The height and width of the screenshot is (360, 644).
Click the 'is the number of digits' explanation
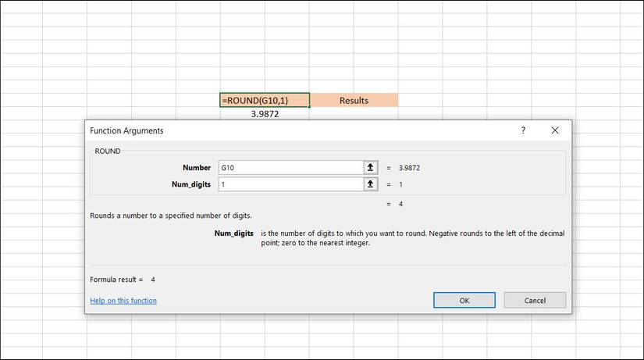413,238
